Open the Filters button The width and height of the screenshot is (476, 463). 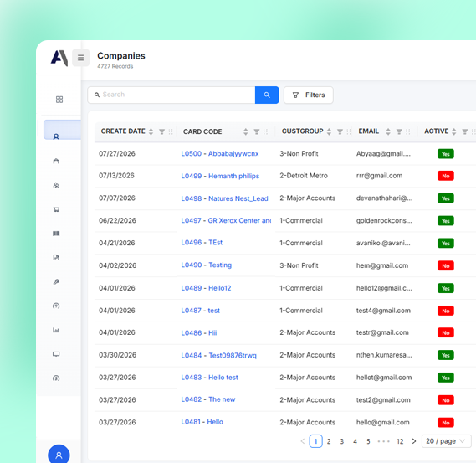(309, 95)
